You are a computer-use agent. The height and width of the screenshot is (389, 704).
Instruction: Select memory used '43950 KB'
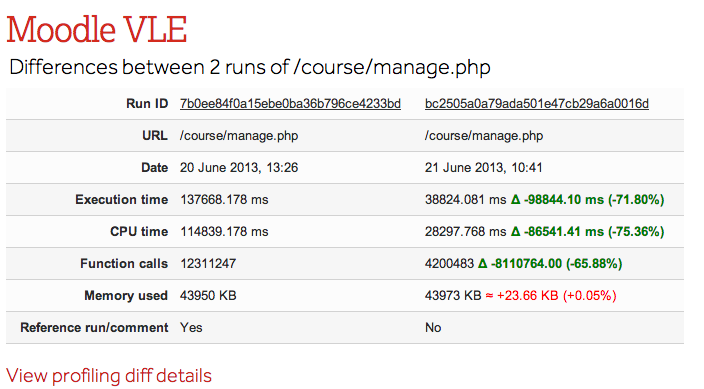point(208,296)
